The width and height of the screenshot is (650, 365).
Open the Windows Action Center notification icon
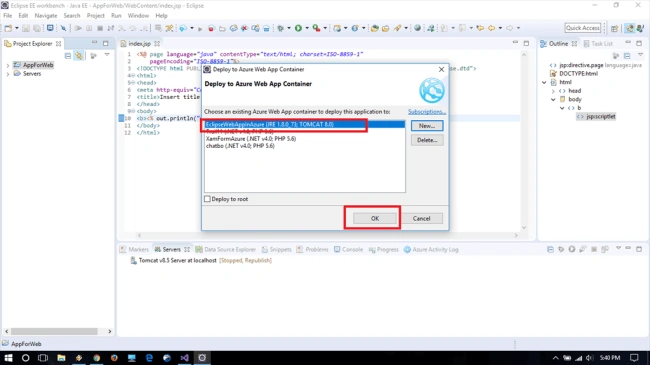(634, 358)
